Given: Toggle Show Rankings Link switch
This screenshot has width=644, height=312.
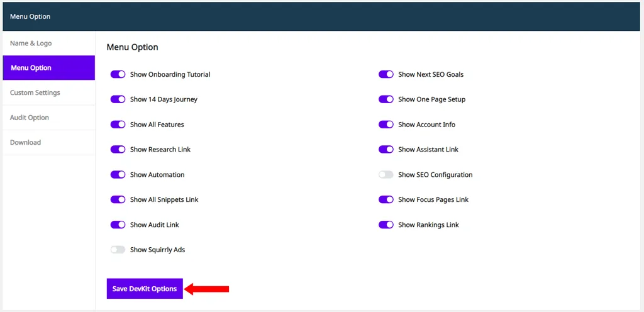Looking at the screenshot, I should click(x=386, y=225).
